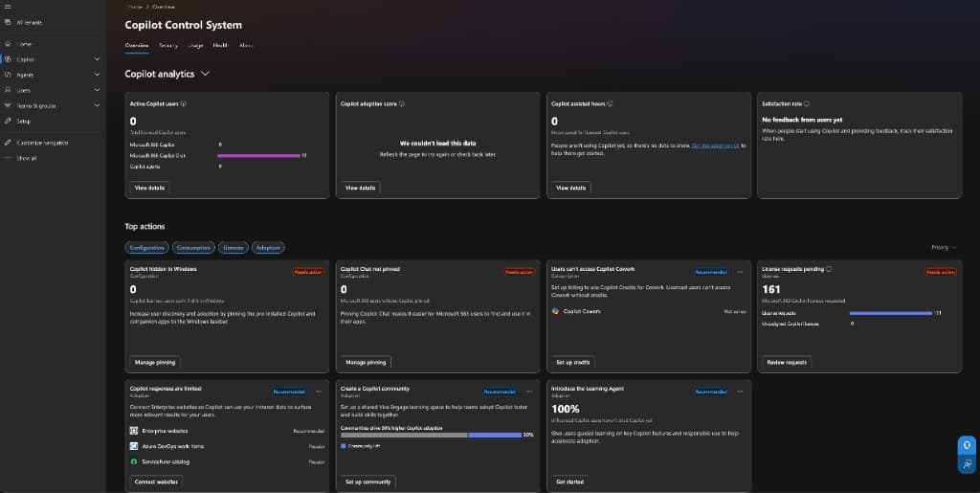Switch to the Alerts tab
Image resolution: width=980 pixels, height=493 pixels.
point(246,45)
